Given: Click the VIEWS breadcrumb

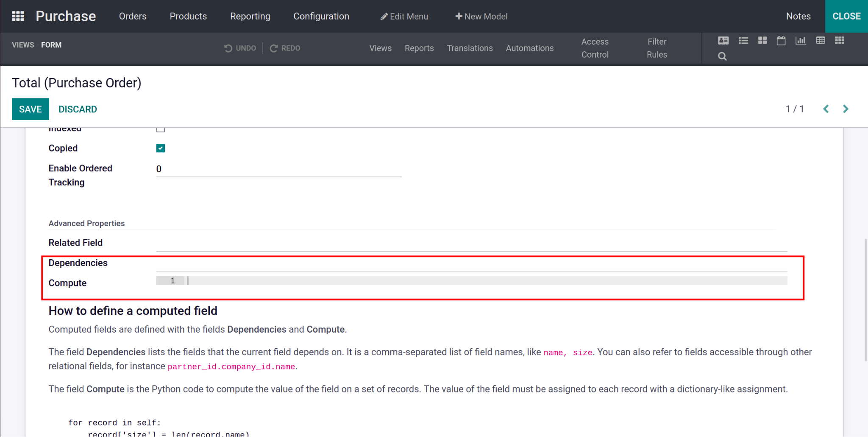Looking at the screenshot, I should pyautogui.click(x=23, y=45).
